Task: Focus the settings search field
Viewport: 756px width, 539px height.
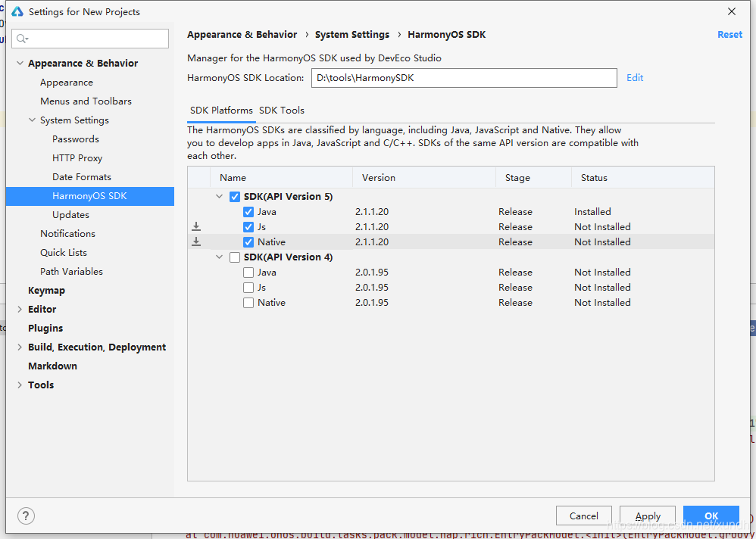Action: (x=90, y=39)
